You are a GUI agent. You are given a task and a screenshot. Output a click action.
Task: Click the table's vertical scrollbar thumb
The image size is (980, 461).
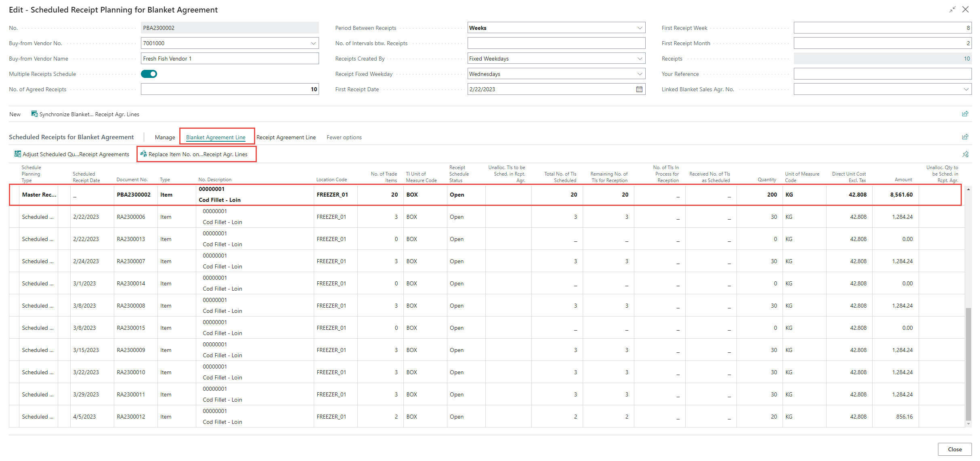(968, 363)
